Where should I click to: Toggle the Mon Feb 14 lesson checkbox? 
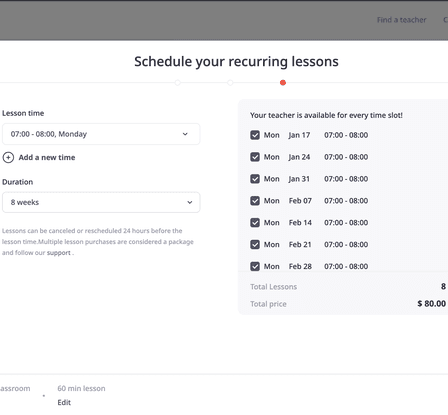pos(255,223)
